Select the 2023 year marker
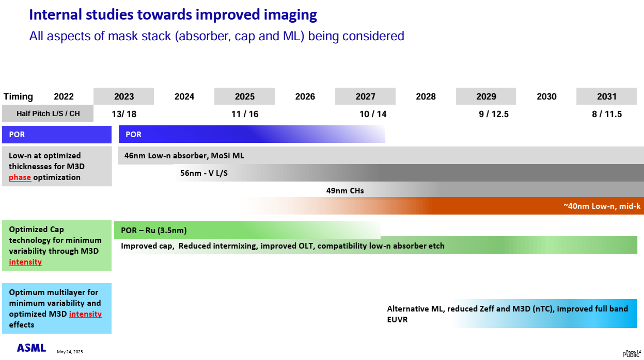This screenshot has width=644, height=360. click(x=123, y=96)
